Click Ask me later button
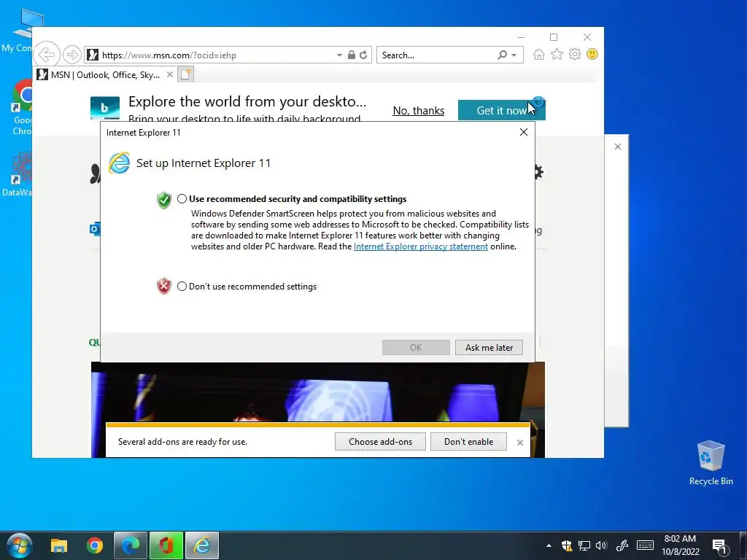This screenshot has height=560, width=747. pos(489,348)
